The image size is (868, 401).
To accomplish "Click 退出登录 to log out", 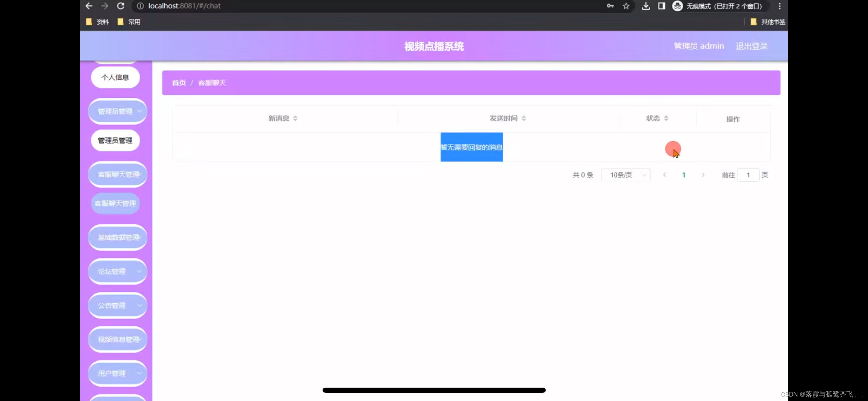I will point(751,46).
